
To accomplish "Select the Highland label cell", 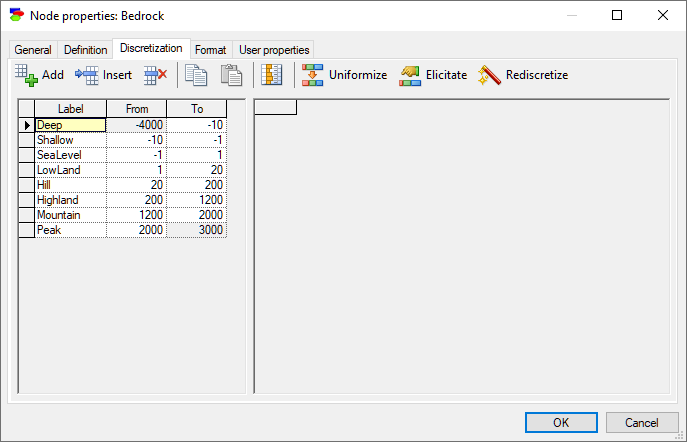I will pos(71,200).
